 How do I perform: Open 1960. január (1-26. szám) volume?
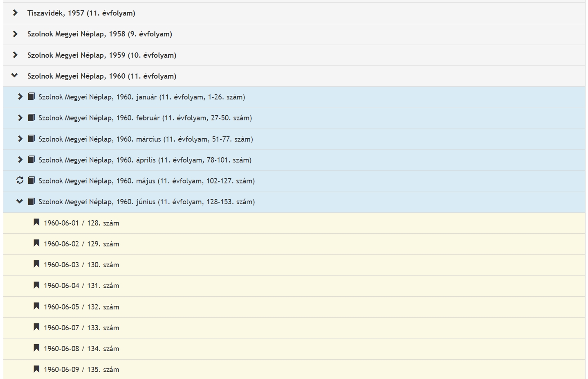[x=142, y=97]
